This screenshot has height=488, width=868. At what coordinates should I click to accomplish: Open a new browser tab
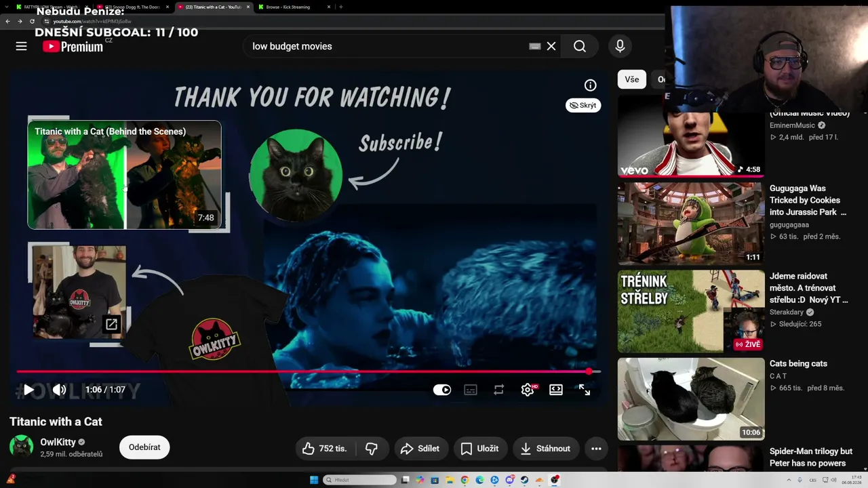pos(340,7)
